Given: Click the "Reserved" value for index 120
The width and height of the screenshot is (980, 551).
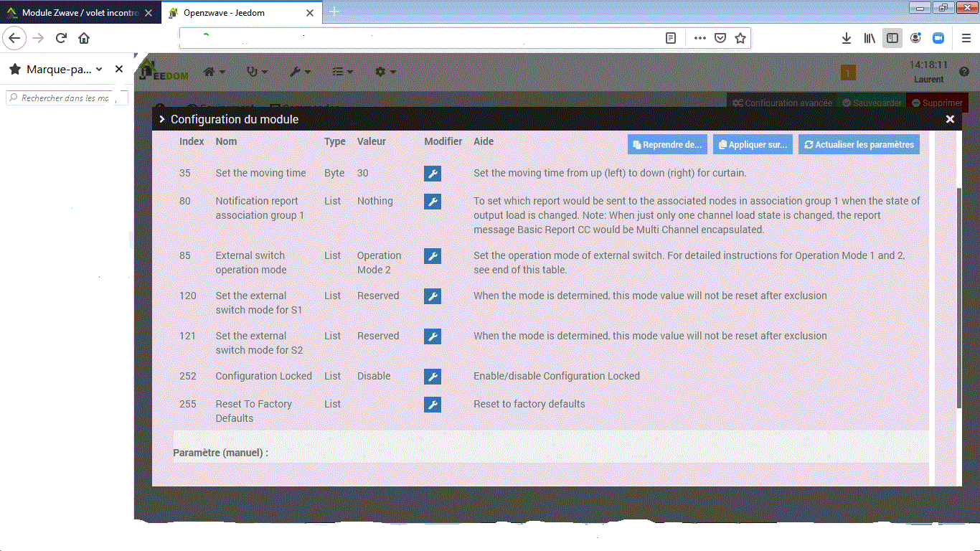Looking at the screenshot, I should (x=378, y=296).
